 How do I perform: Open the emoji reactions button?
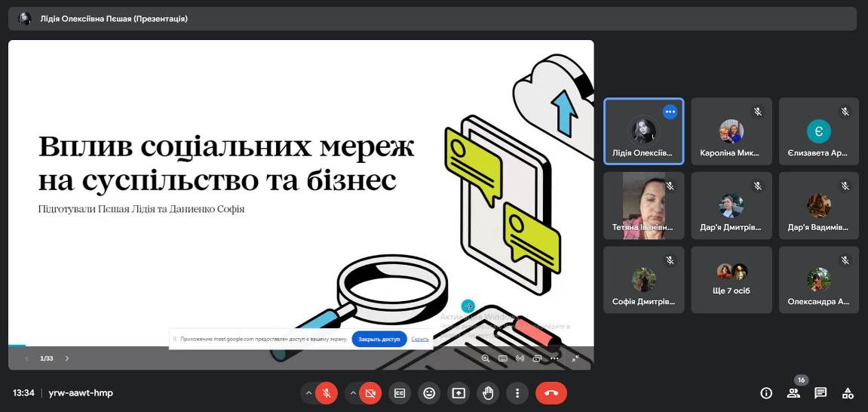(429, 393)
